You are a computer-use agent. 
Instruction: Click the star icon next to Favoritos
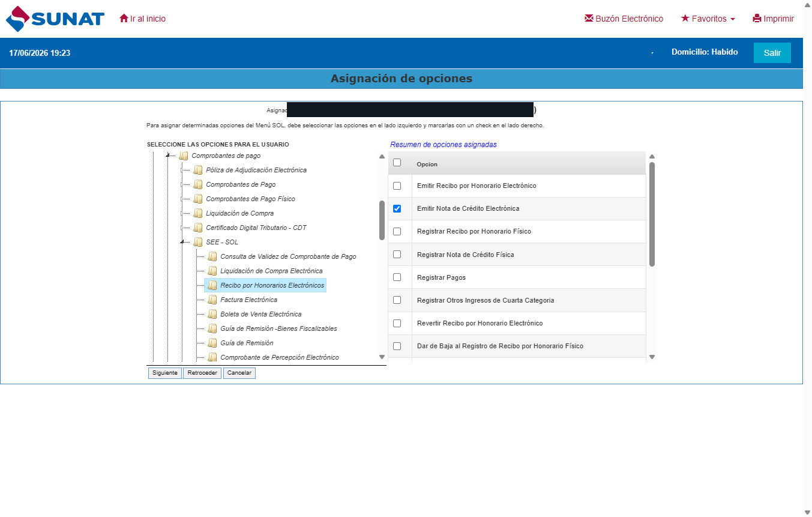point(685,19)
